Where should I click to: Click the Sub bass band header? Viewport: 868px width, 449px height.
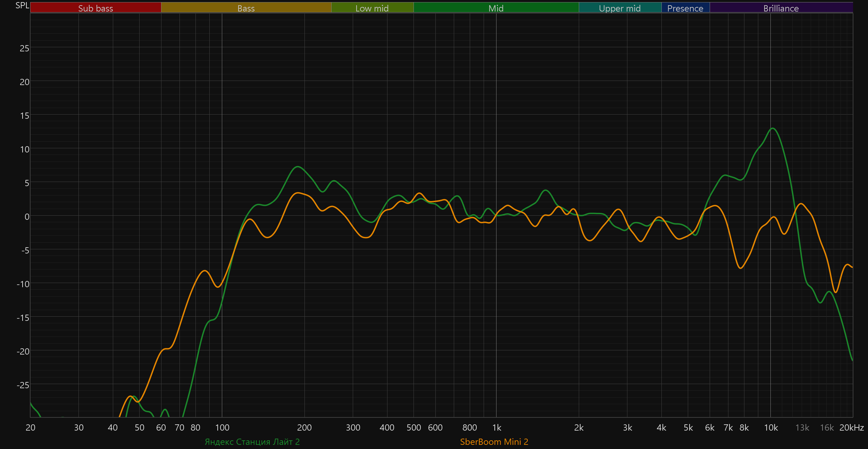(95, 8)
